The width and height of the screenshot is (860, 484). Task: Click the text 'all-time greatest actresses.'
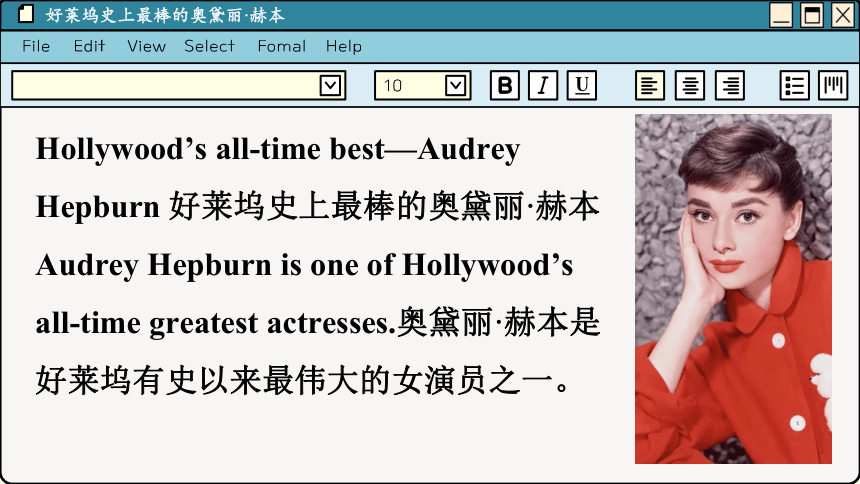(216, 323)
